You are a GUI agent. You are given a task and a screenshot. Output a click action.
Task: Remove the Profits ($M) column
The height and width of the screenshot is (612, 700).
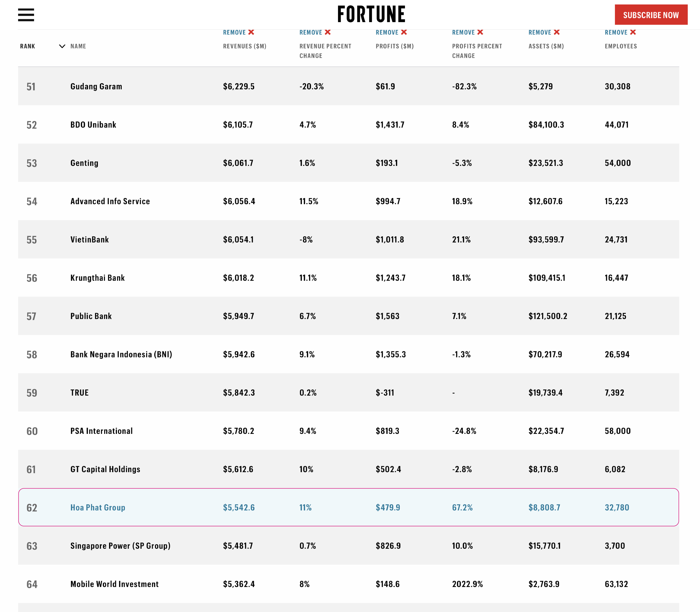click(391, 32)
